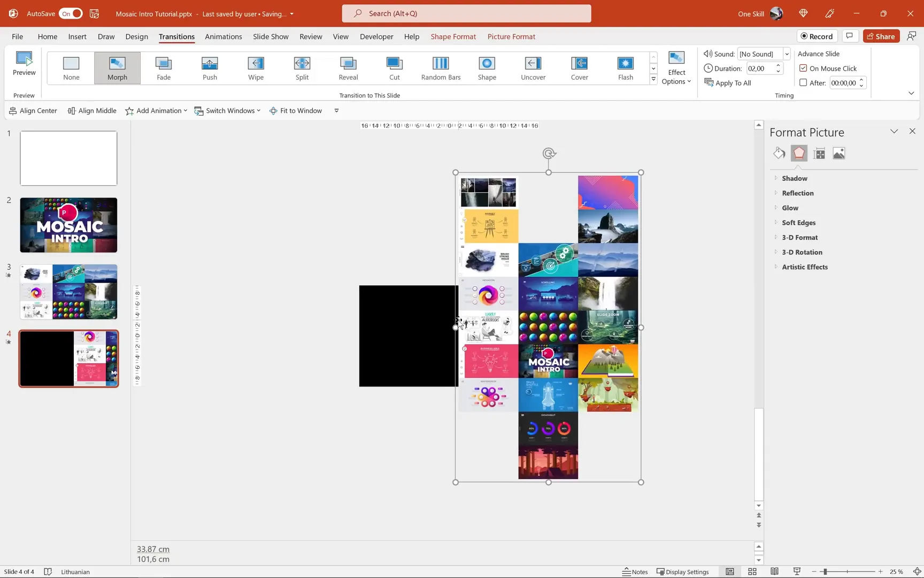Switch to the Slide Show tab
The height and width of the screenshot is (578, 924).
tap(271, 36)
